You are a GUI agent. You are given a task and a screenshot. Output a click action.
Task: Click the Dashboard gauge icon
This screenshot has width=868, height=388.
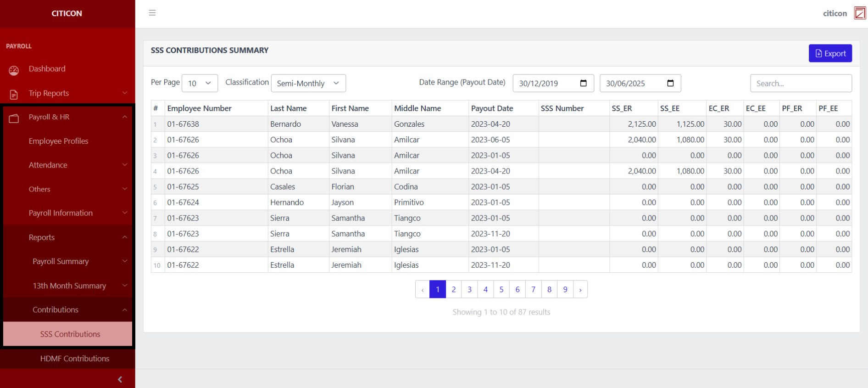coord(14,70)
